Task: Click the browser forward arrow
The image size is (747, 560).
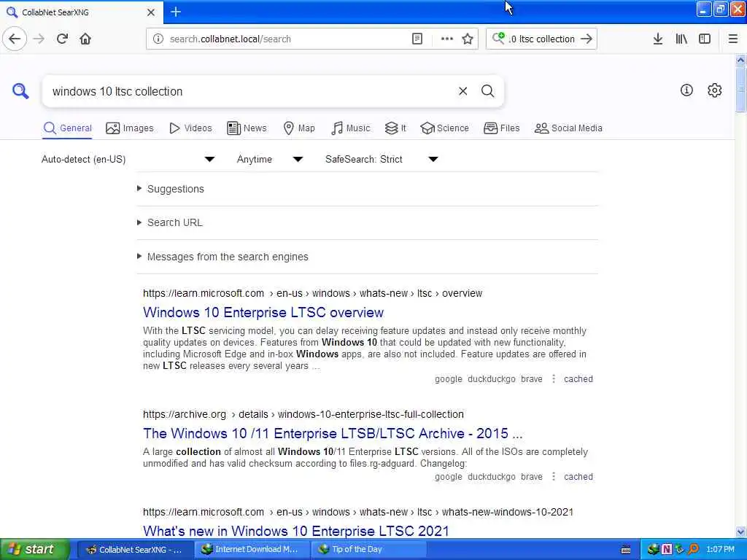Action: (39, 39)
